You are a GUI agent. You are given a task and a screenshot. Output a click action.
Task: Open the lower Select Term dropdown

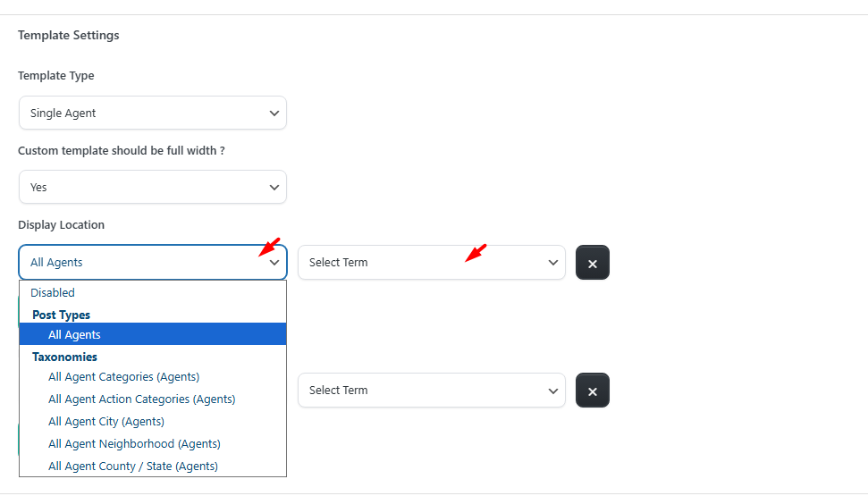coord(431,391)
